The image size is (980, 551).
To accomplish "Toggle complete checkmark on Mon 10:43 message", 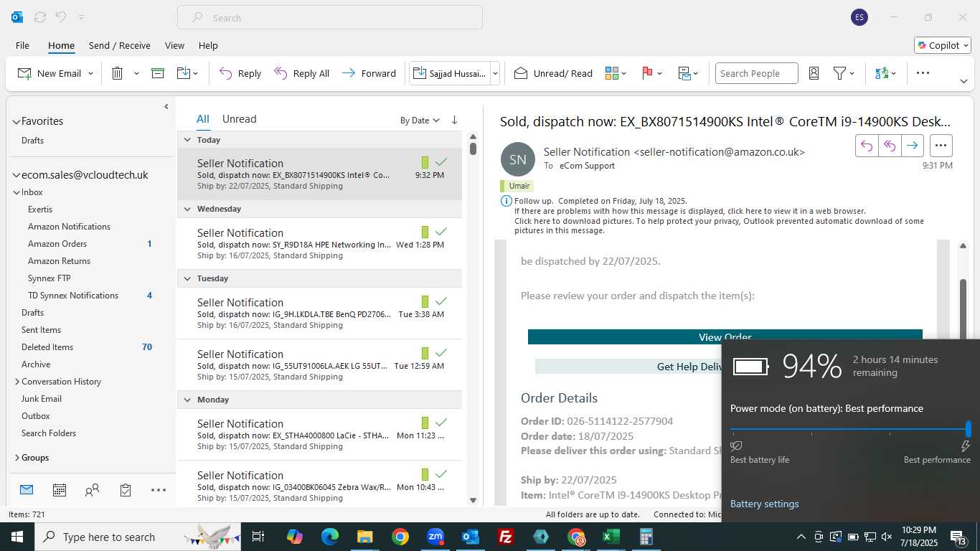I will click(441, 474).
